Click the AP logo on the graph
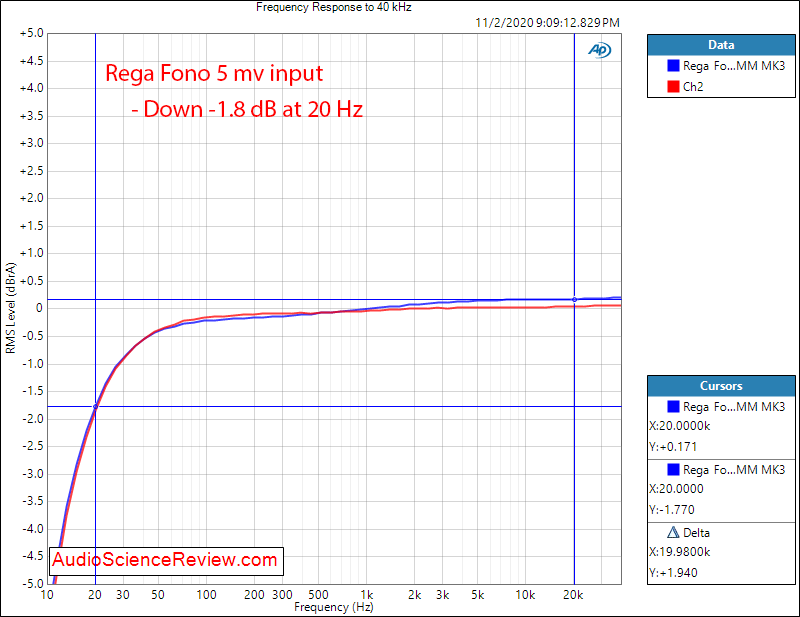800x617 pixels. click(599, 50)
